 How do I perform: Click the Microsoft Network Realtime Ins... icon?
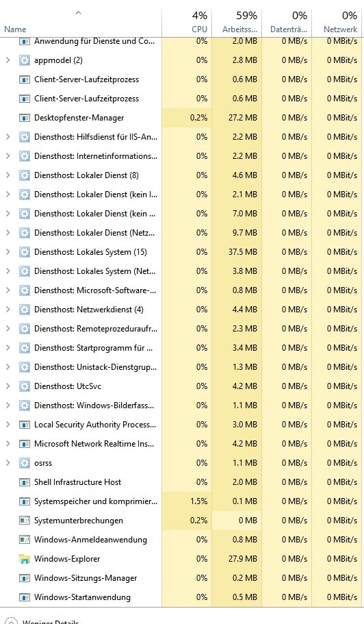click(25, 444)
